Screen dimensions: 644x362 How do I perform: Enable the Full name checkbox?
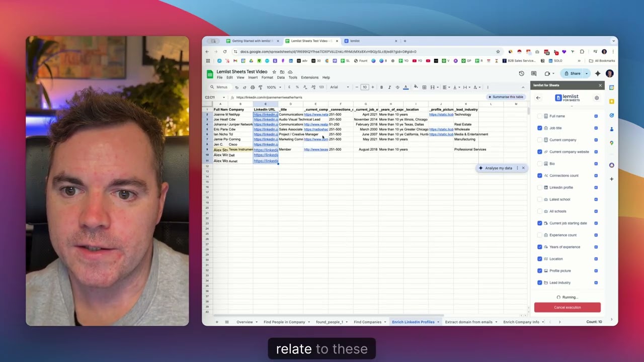(x=540, y=116)
